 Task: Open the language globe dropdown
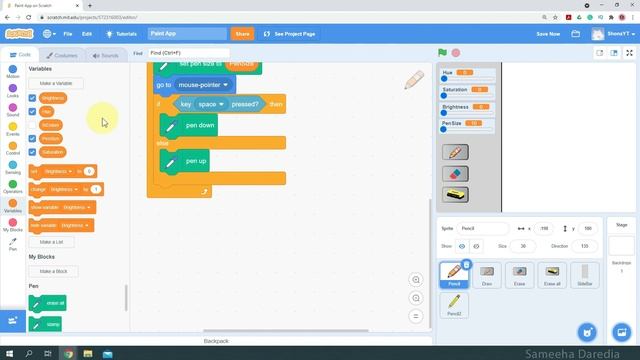(x=49, y=34)
